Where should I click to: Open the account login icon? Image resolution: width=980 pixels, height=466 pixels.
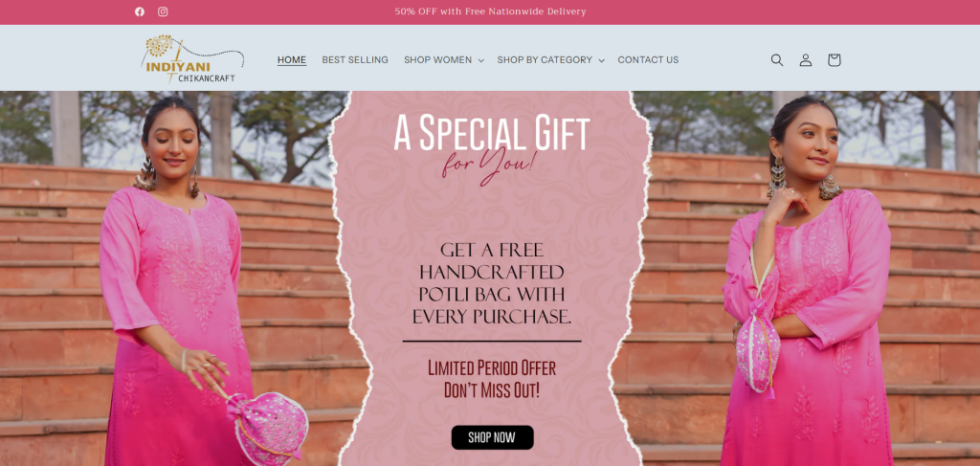tap(806, 60)
